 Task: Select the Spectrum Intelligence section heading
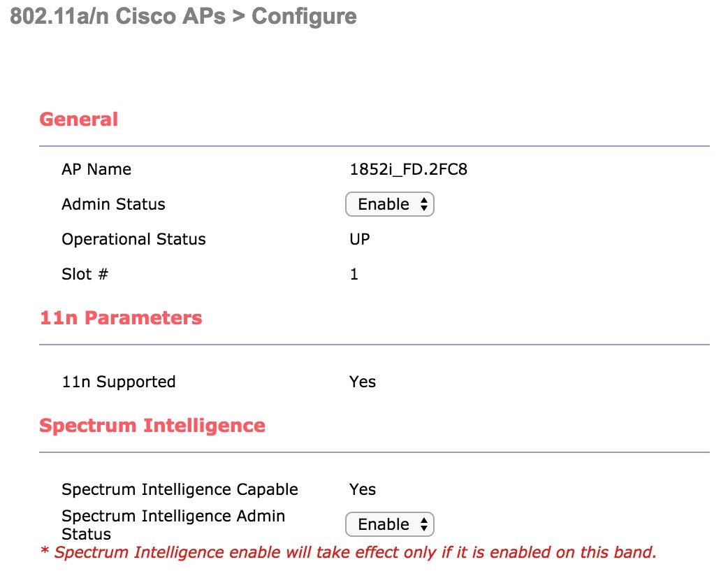point(152,426)
